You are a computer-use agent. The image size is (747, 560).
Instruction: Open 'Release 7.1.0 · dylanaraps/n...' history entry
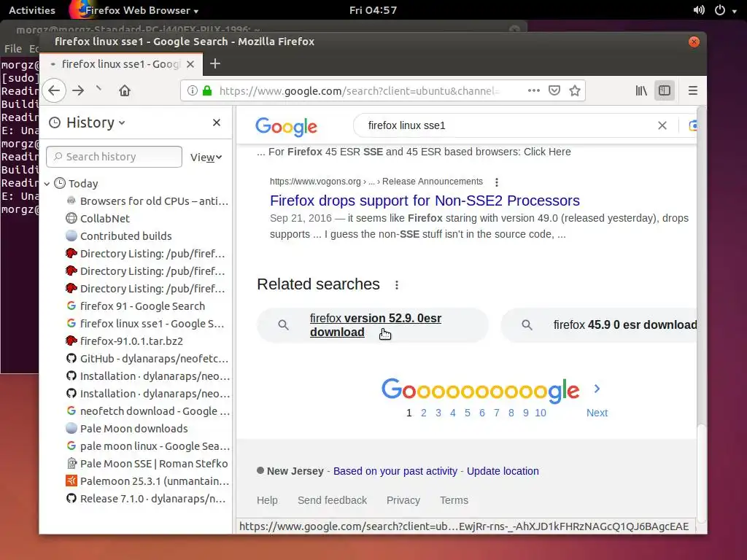(x=147, y=499)
